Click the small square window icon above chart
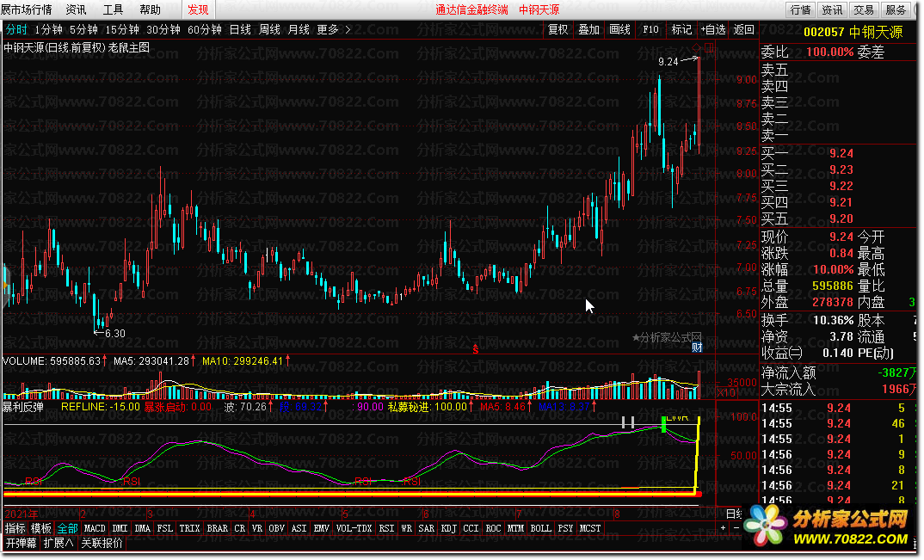Image resolution: width=924 pixels, height=560 pixels. pyautogui.click(x=709, y=48)
